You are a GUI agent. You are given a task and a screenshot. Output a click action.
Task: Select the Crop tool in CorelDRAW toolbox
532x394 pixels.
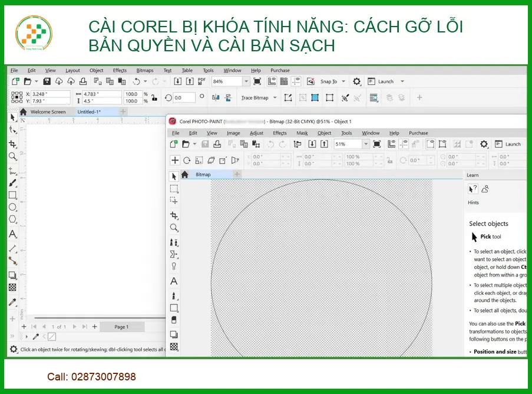(x=12, y=143)
